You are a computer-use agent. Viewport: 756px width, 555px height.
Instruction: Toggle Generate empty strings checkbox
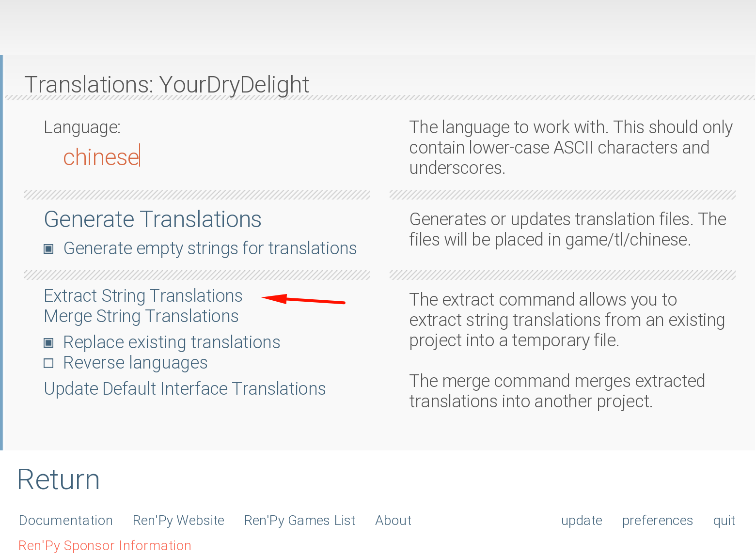click(x=48, y=249)
